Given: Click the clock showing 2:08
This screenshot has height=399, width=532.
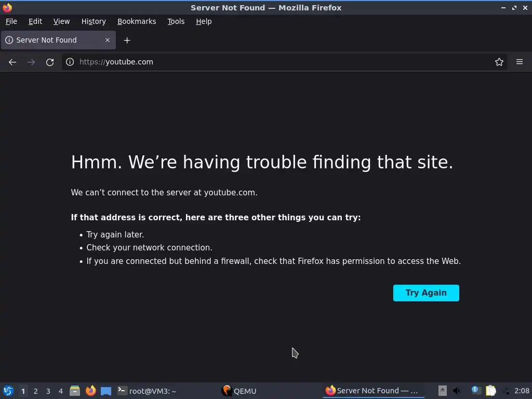Looking at the screenshot, I should click(x=522, y=391).
